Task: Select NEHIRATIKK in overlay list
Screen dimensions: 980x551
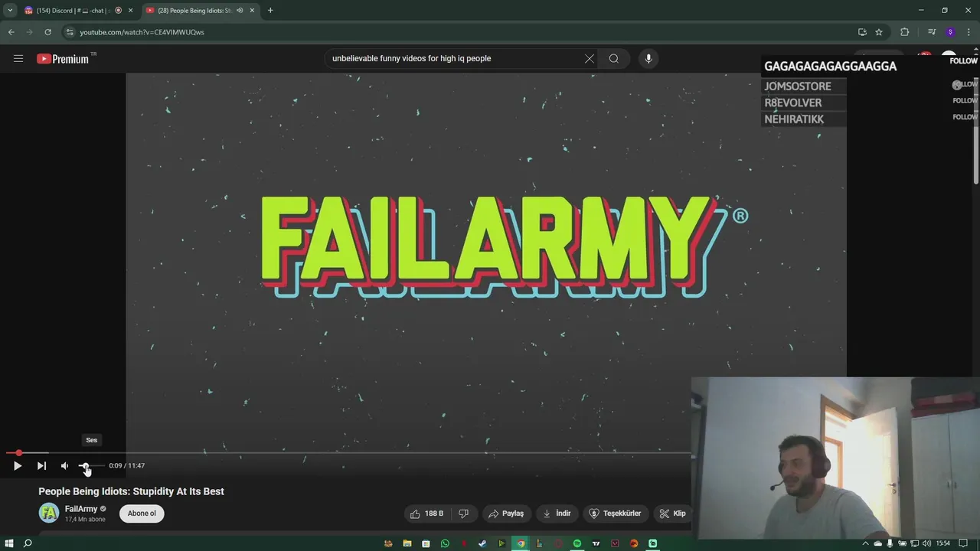Action: (794, 119)
